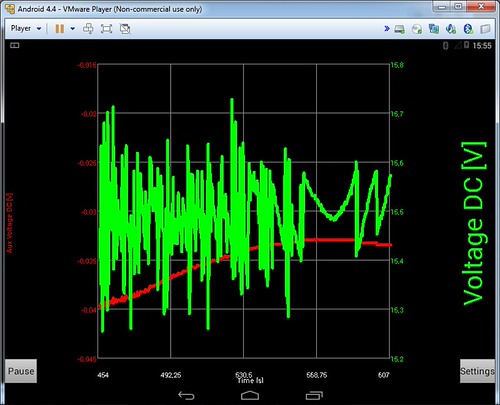Image resolution: width=500 pixels, height=405 pixels.
Task: Tap the Android Recent apps button
Action: 314,396
